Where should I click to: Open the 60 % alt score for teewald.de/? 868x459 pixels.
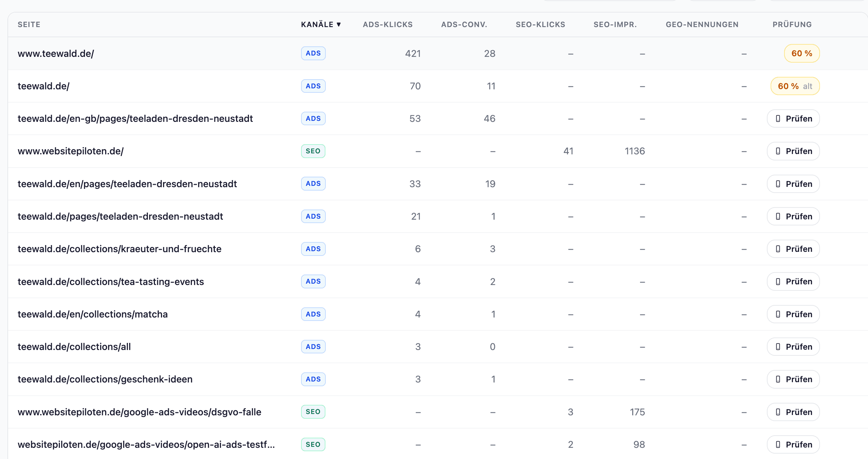click(x=795, y=86)
